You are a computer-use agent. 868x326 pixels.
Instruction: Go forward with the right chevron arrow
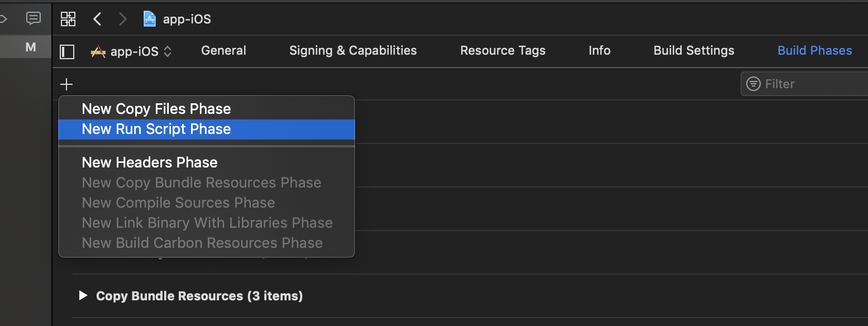[x=123, y=19]
